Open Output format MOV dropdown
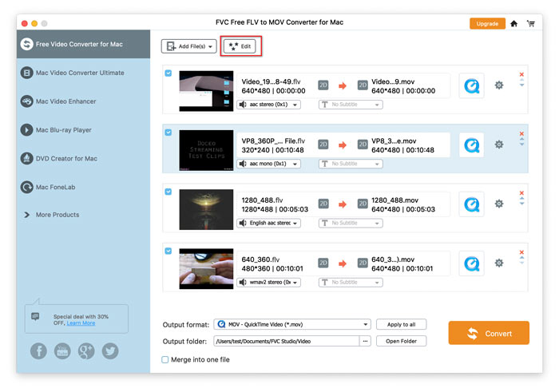 (x=292, y=324)
